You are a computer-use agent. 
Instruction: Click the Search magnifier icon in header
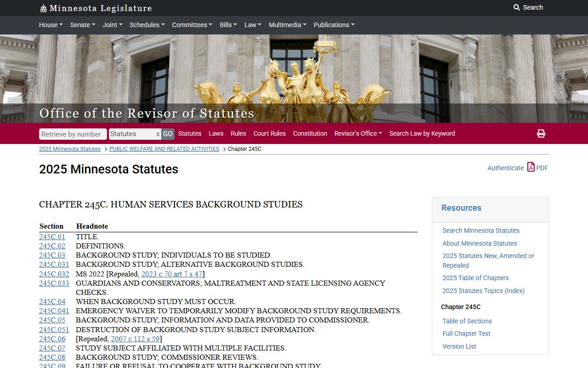coord(517,7)
